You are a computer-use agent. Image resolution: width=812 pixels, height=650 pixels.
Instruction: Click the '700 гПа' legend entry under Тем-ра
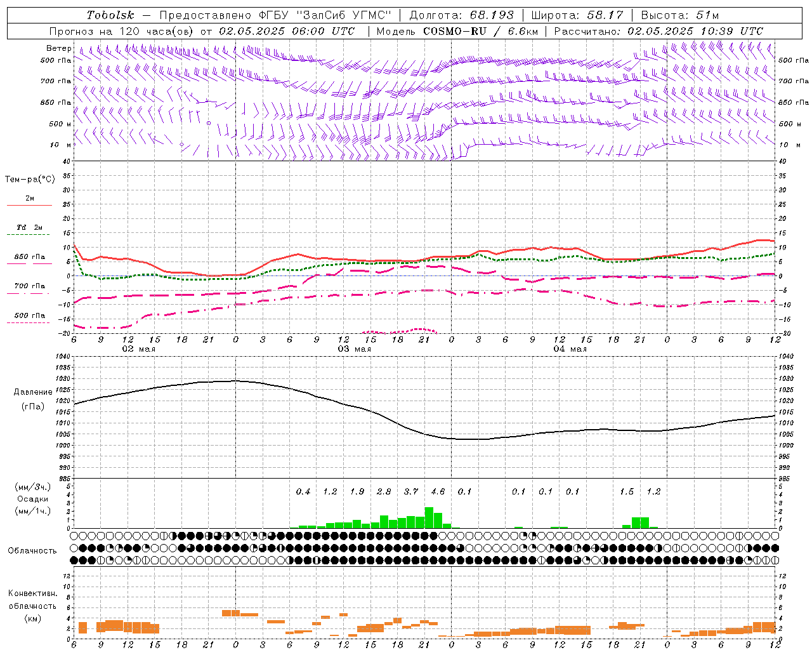tap(29, 286)
